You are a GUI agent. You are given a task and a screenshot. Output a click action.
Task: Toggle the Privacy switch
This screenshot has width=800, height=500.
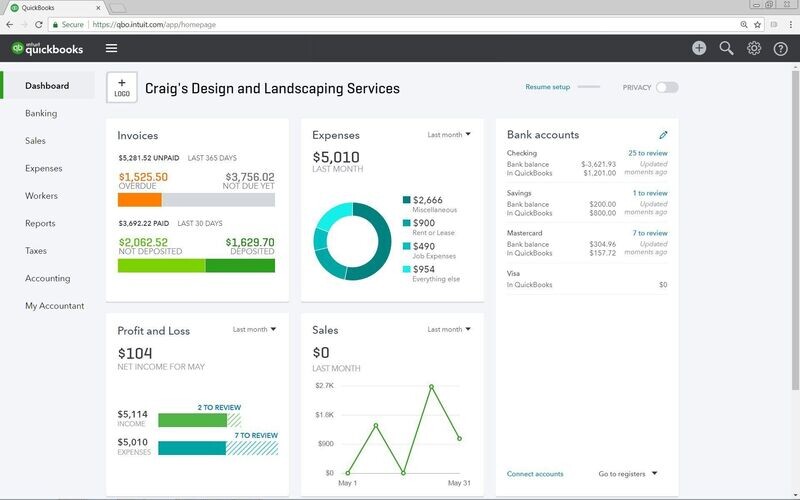pyautogui.click(x=667, y=87)
